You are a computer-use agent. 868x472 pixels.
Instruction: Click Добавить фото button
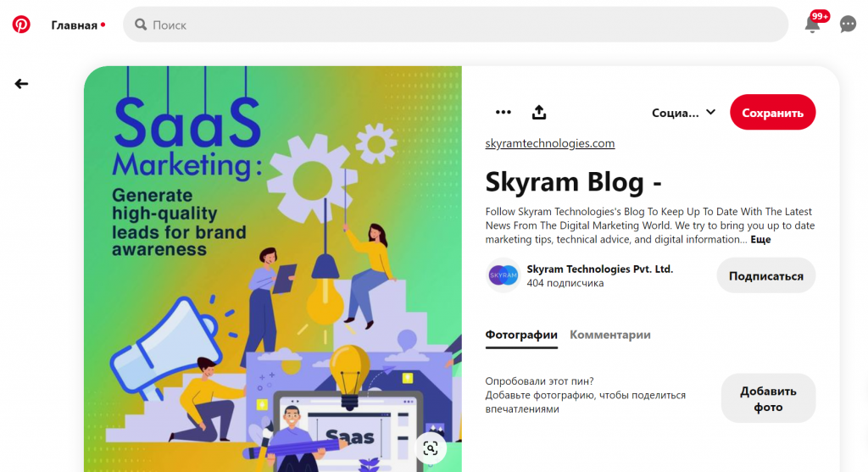[x=768, y=398]
